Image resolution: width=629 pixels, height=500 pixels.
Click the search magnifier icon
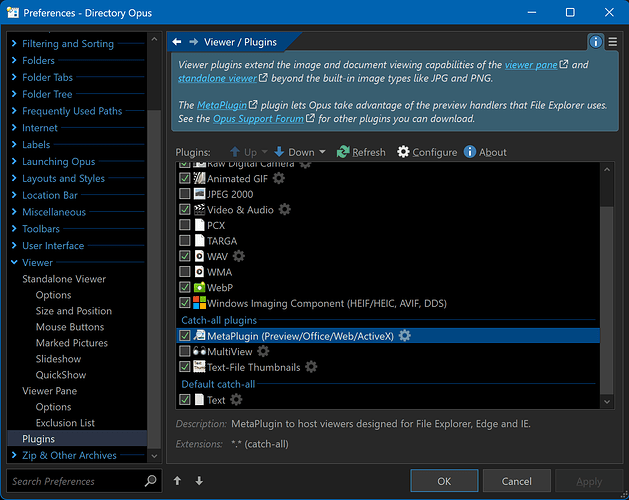click(150, 480)
